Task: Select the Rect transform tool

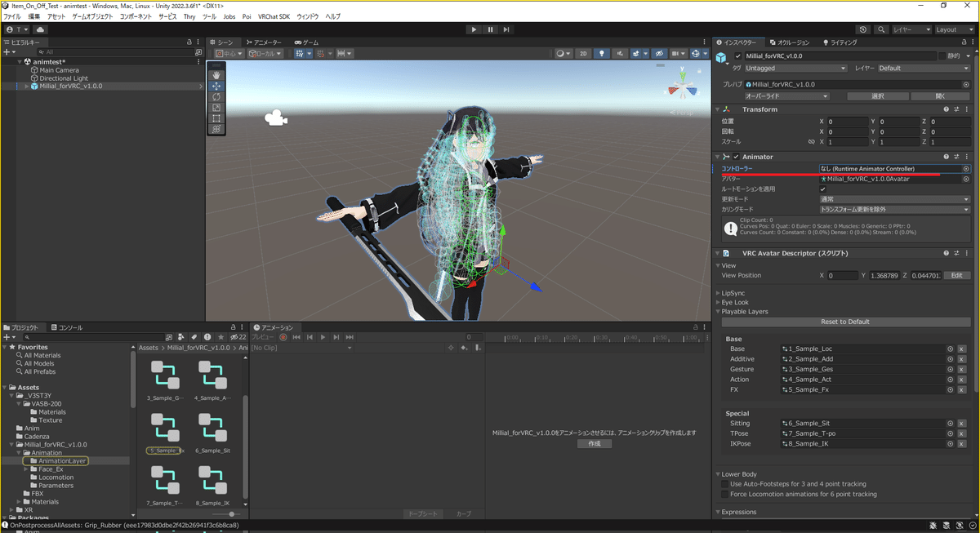Action: coord(216,118)
